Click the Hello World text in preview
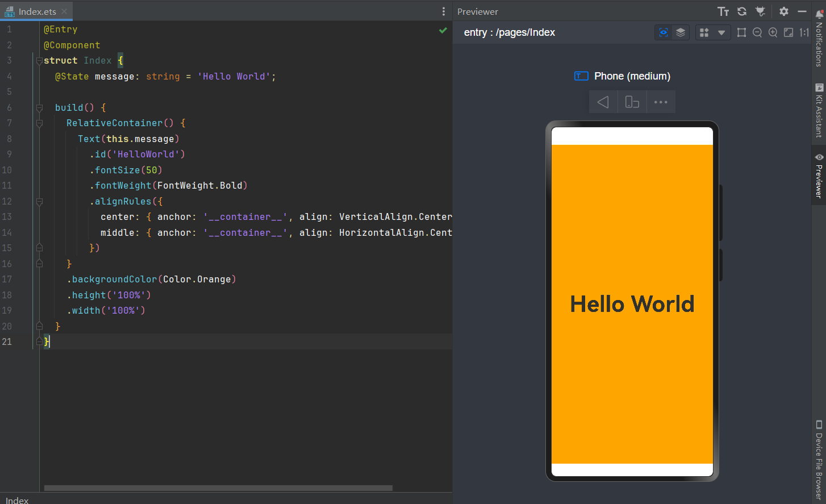The image size is (826, 504). point(632,304)
